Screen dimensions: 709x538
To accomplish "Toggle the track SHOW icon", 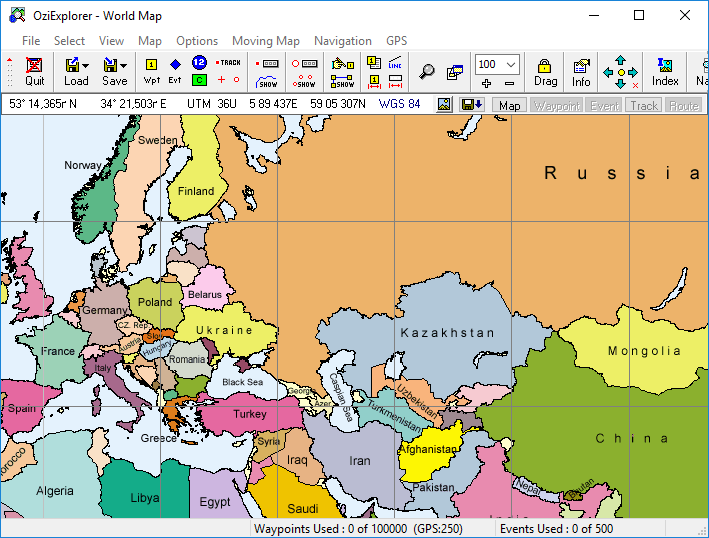I will pyautogui.click(x=267, y=82).
